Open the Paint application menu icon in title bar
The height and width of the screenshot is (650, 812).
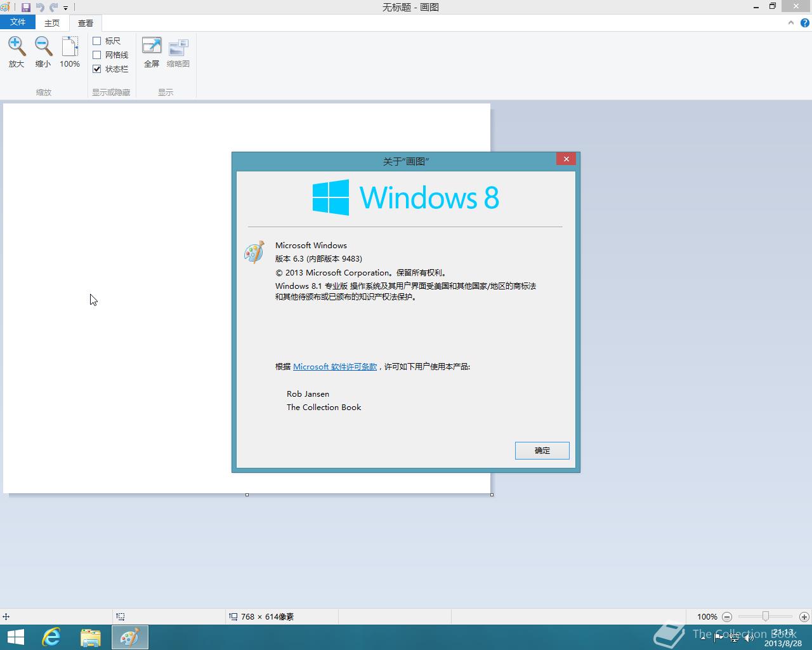click(x=5, y=8)
